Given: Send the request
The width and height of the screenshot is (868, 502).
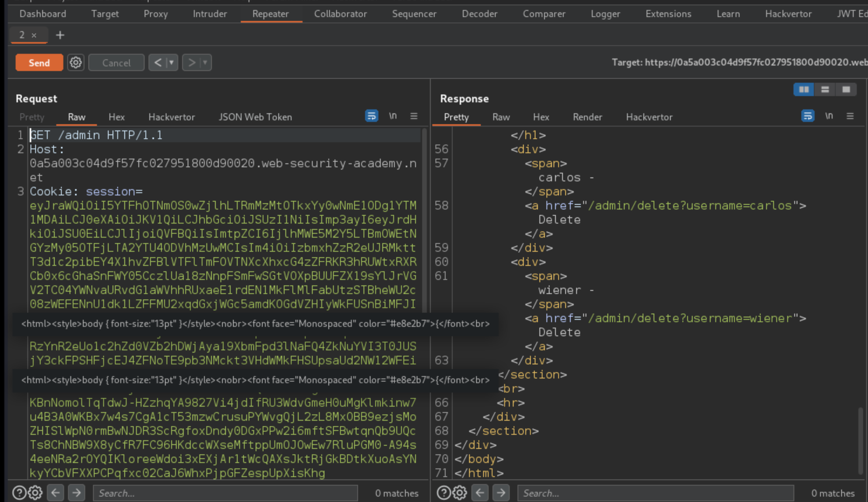Looking at the screenshot, I should point(39,63).
